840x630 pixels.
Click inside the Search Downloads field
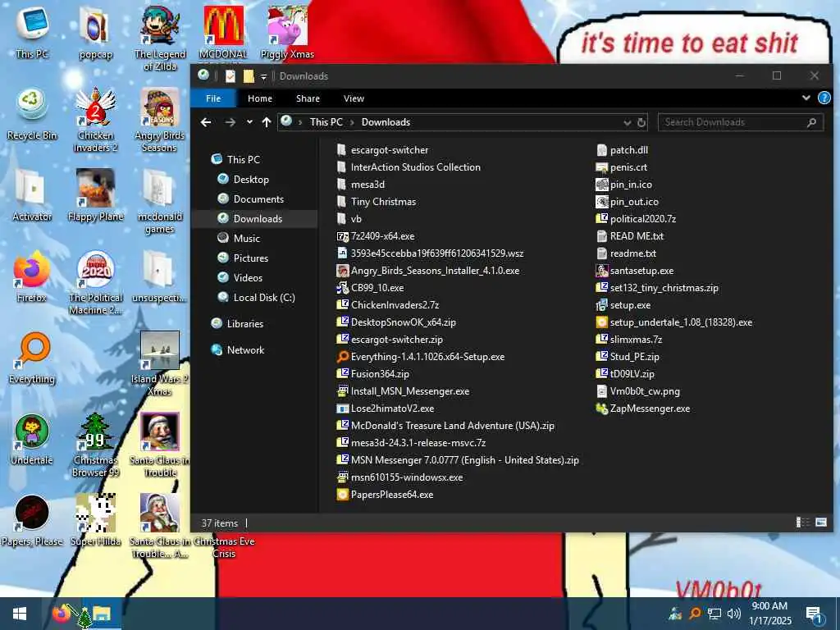coord(734,123)
